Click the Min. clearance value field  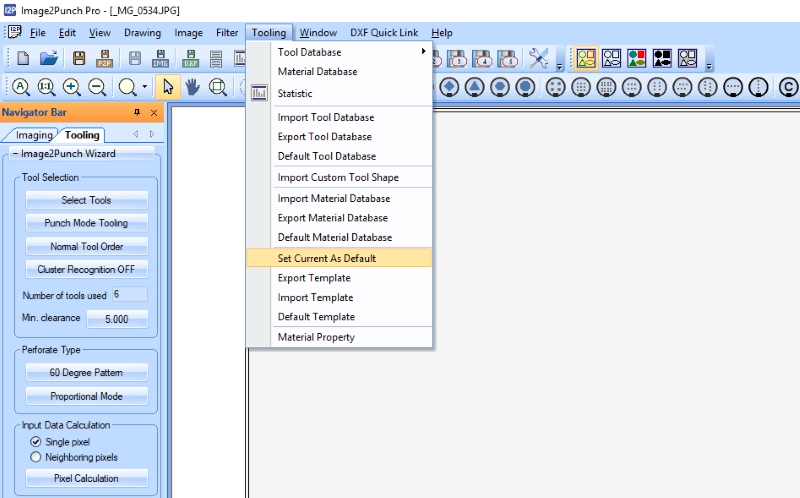[118, 319]
